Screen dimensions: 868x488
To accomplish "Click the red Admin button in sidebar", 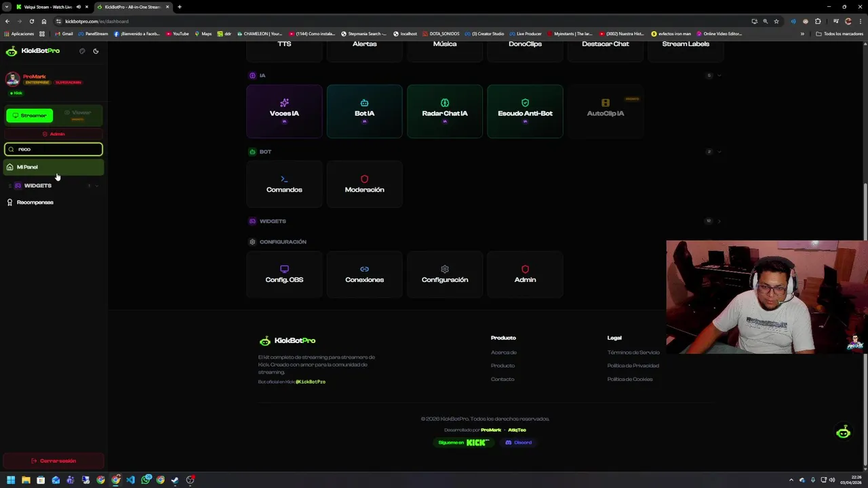I will tap(54, 134).
